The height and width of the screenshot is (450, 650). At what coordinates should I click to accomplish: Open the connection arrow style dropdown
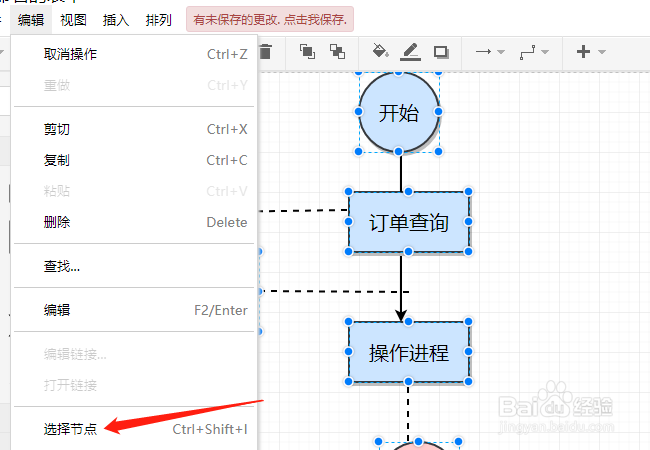pyautogui.click(x=490, y=52)
